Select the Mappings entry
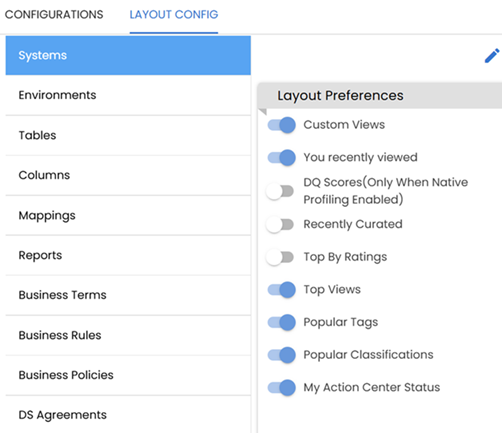Viewport: 502px width, 433px height. tap(128, 215)
